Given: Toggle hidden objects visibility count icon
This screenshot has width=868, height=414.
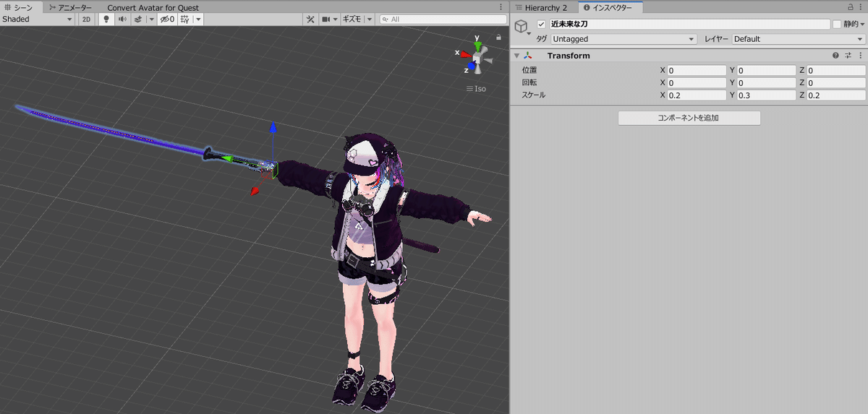Looking at the screenshot, I should (x=167, y=20).
